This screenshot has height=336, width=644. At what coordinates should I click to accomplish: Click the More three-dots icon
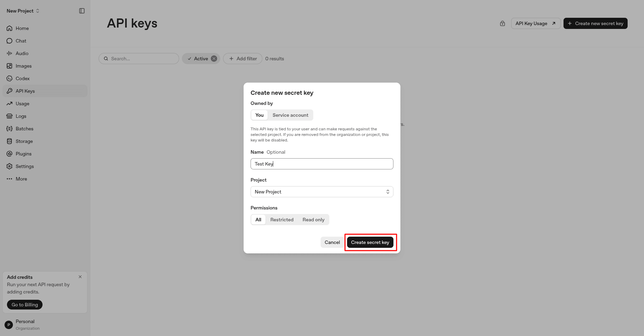coord(9,179)
